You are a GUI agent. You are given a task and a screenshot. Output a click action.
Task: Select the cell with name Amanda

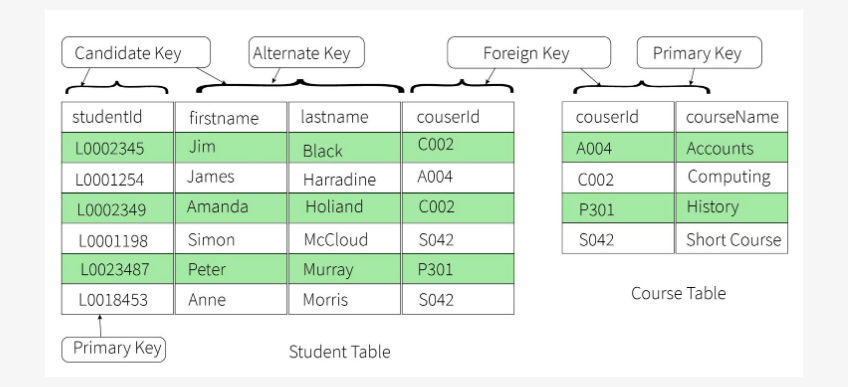(x=231, y=208)
